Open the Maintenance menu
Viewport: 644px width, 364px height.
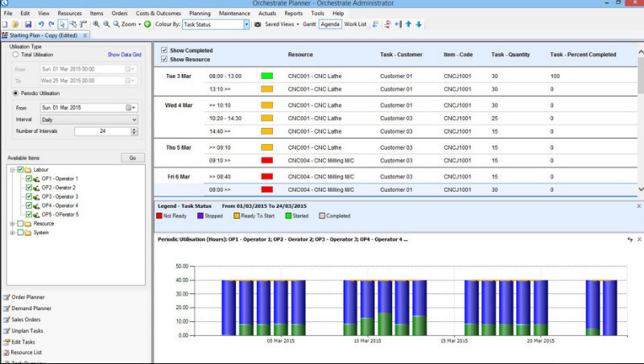click(234, 14)
